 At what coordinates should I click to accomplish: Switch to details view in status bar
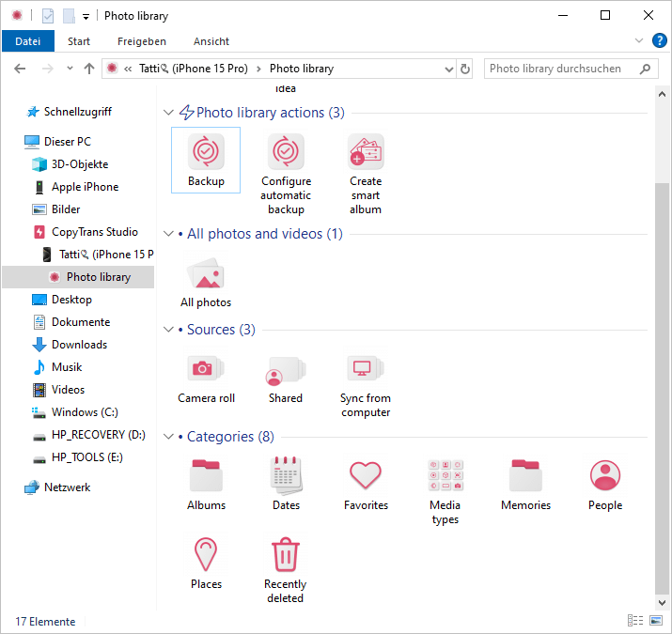635,621
